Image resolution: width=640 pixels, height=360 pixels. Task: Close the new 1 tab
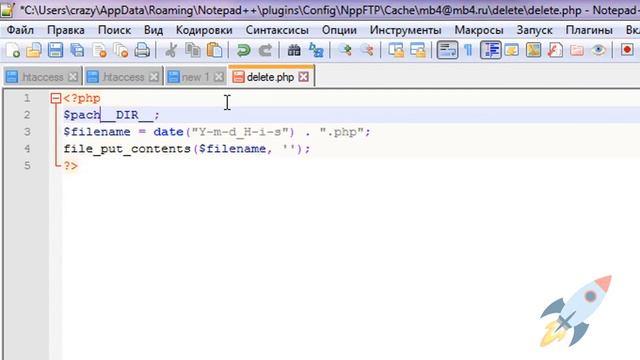(x=219, y=77)
